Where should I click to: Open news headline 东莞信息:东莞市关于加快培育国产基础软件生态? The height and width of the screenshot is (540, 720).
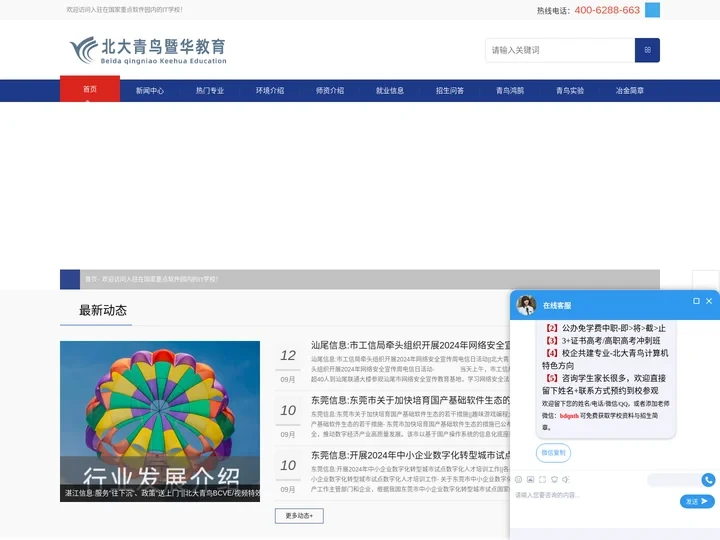click(x=411, y=400)
